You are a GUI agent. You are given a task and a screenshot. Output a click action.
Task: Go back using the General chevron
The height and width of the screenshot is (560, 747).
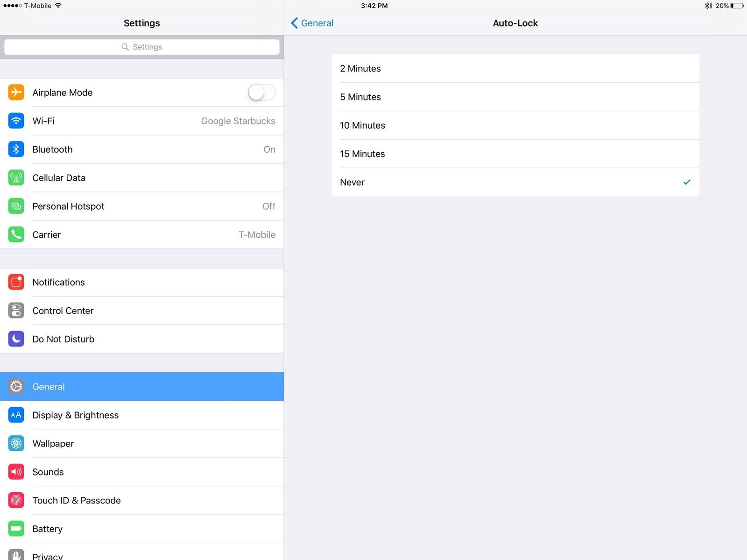click(x=312, y=23)
